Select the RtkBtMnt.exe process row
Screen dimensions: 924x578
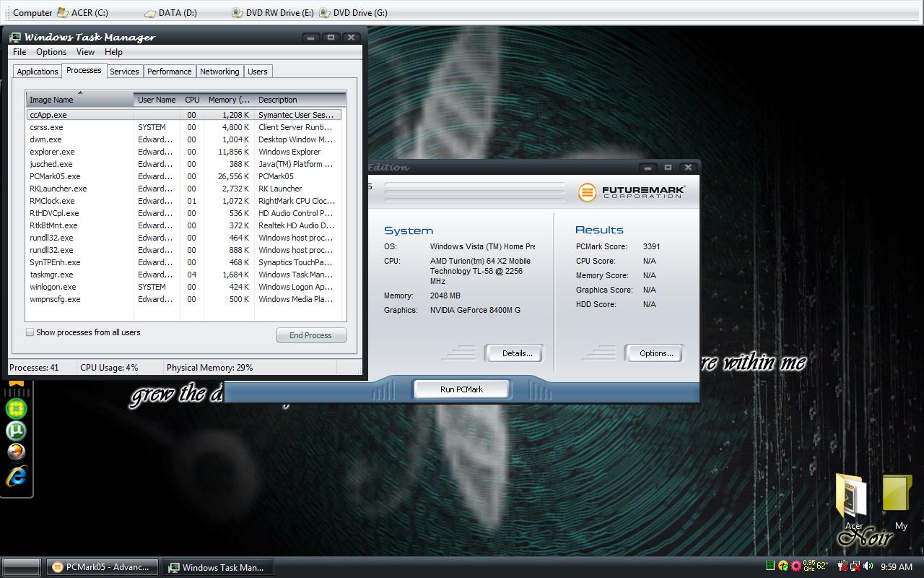click(184, 225)
